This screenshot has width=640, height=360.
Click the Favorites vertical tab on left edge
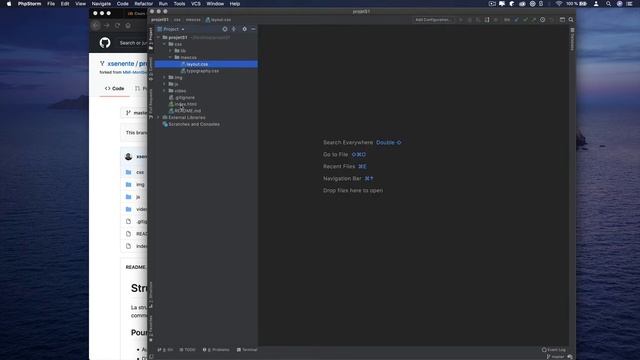tap(151, 328)
